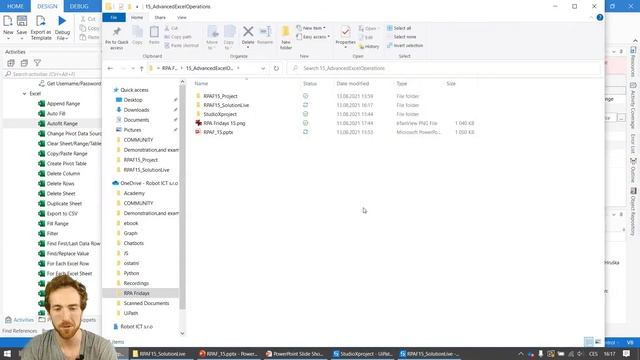This screenshot has width=640, height=360.
Task: Open StudioXproject UiPath taskbar item
Action: (x=362, y=354)
